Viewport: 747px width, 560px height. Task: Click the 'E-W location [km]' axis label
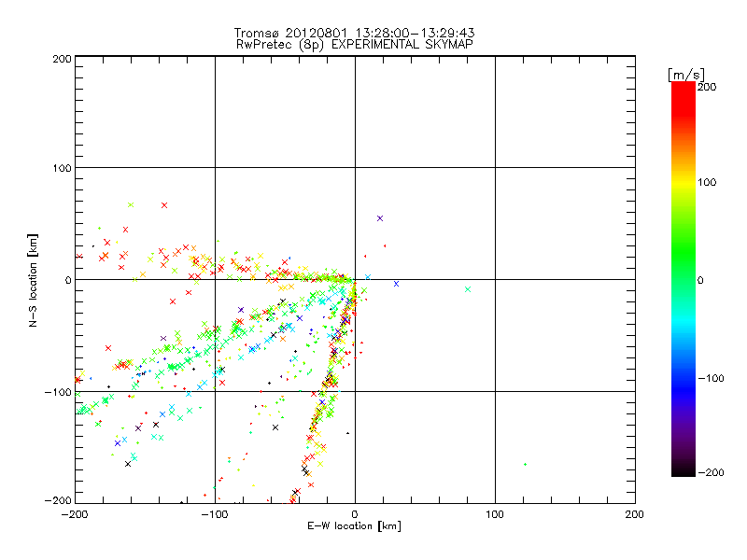coord(354,526)
